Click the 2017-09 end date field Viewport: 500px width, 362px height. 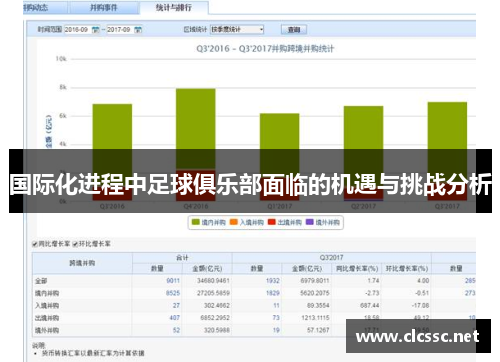pos(120,30)
